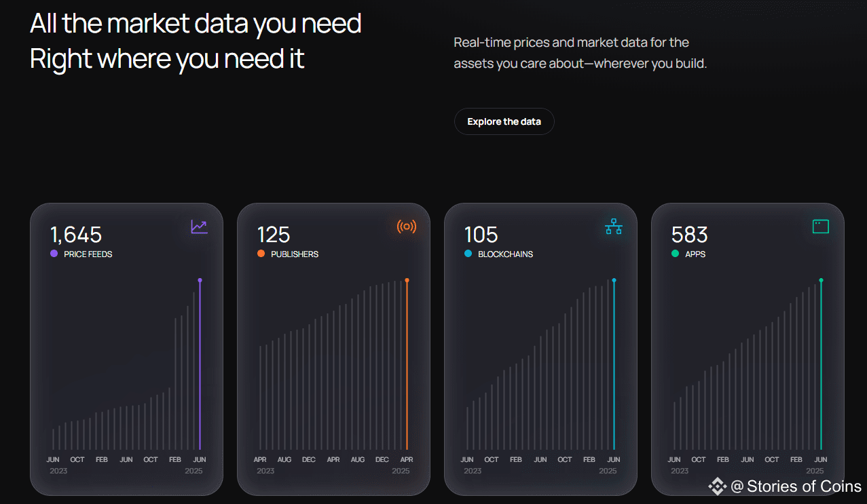Click blue marker atop blockchains chart
The width and height of the screenshot is (867, 504).
pyautogui.click(x=614, y=280)
